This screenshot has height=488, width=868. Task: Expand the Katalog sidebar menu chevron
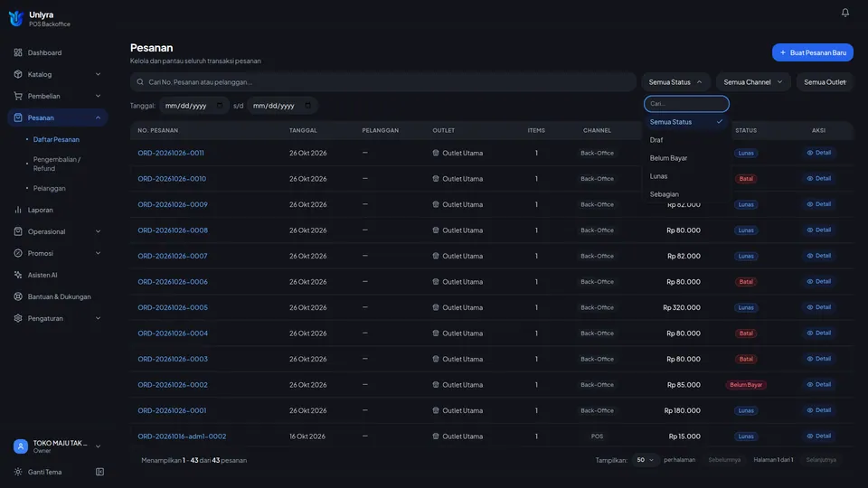[x=98, y=74]
